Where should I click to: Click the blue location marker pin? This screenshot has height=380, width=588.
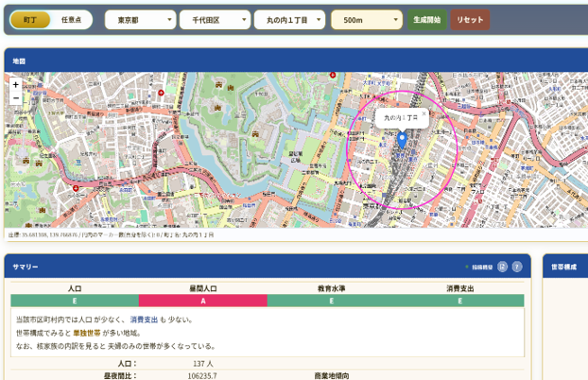(x=402, y=141)
